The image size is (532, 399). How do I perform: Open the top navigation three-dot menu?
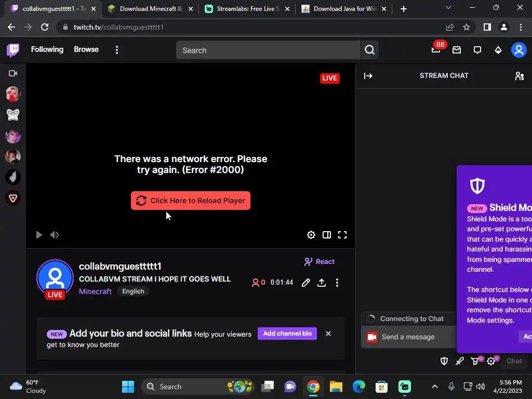point(117,50)
